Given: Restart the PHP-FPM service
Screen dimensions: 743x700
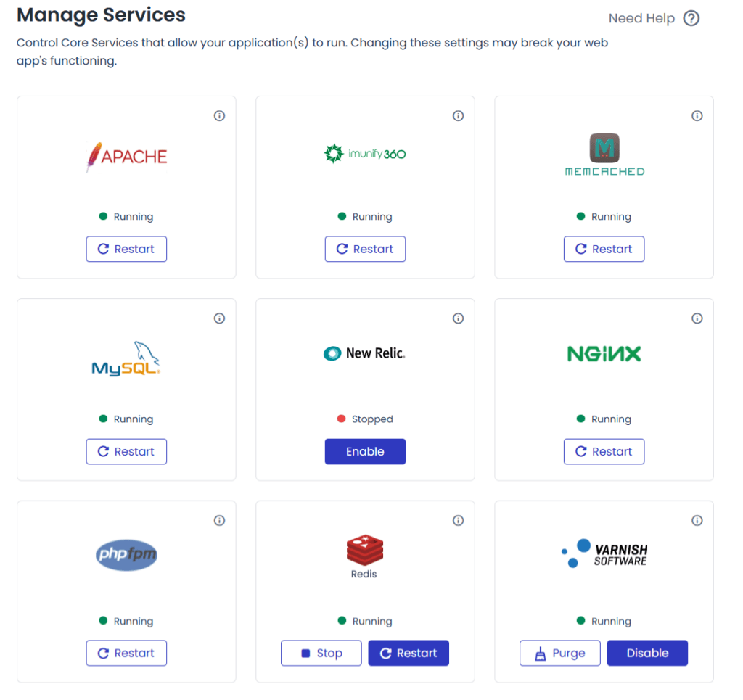Looking at the screenshot, I should [x=126, y=653].
